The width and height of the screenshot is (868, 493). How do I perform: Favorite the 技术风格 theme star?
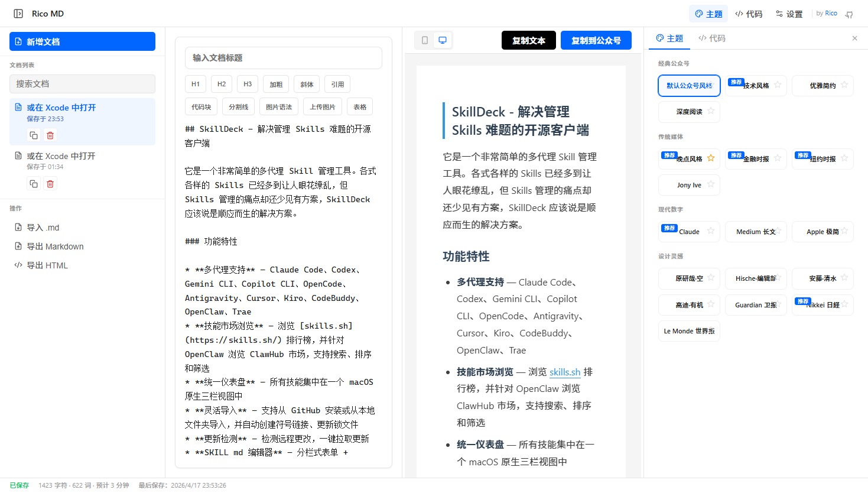tap(778, 85)
